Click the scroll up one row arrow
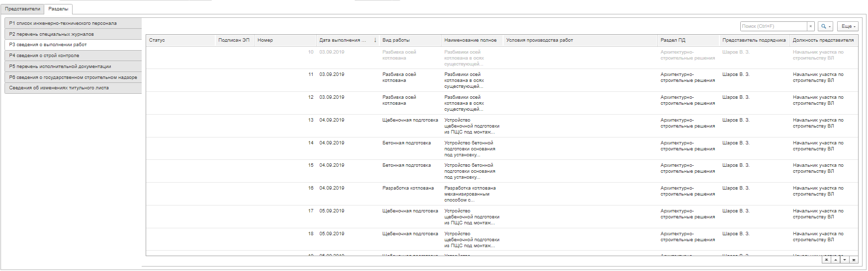The width and height of the screenshot is (868, 271). pyautogui.click(x=836, y=260)
